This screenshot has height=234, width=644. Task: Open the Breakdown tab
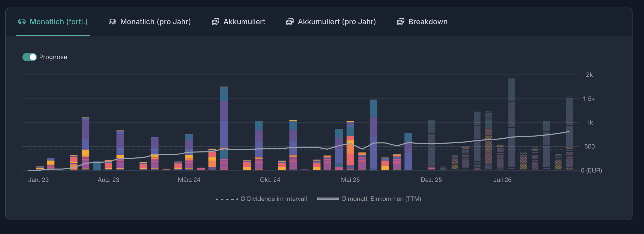coord(428,22)
